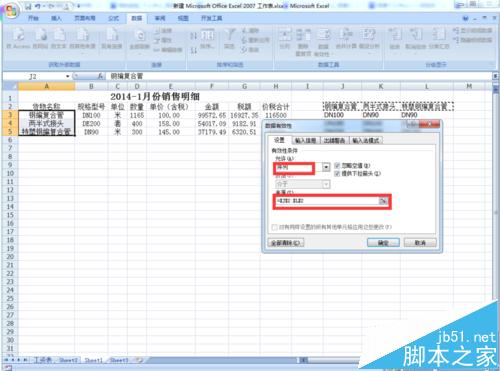Switch to Insert (插入) ribbon tab
500x371 pixels.
tap(56, 18)
